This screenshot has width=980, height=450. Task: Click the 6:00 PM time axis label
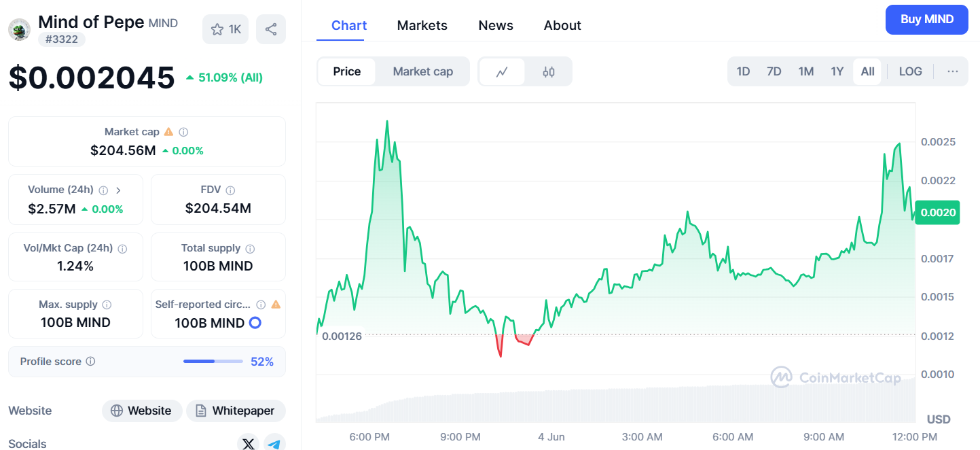pyautogui.click(x=369, y=436)
